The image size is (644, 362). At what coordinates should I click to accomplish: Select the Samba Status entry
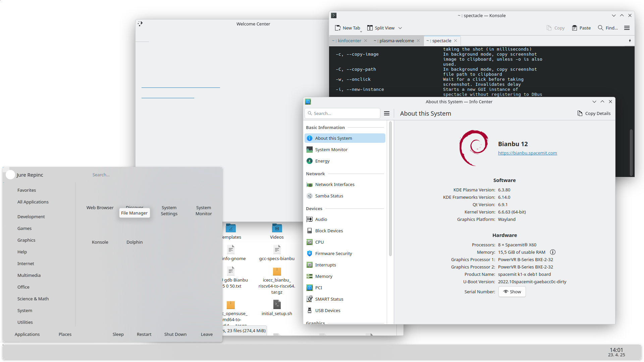(x=345, y=196)
